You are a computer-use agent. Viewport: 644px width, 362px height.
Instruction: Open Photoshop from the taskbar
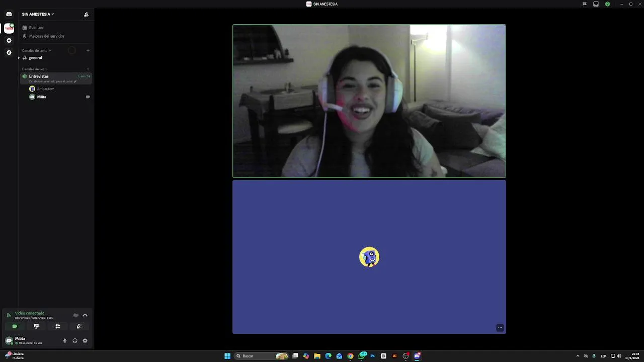(x=372, y=356)
